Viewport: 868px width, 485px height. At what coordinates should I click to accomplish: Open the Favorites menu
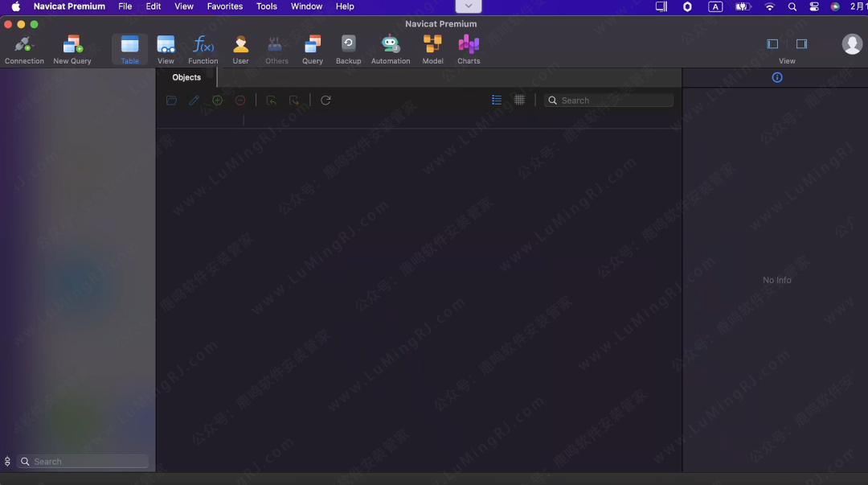tap(225, 6)
